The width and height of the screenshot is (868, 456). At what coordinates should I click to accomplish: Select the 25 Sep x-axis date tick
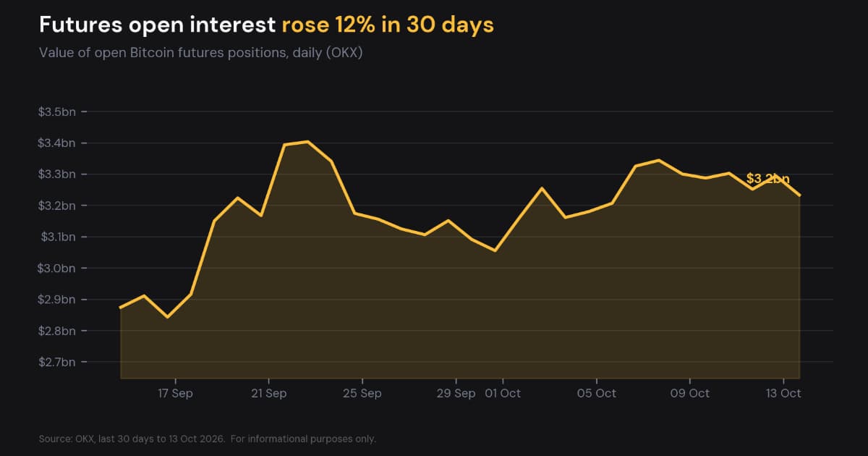pos(362,393)
